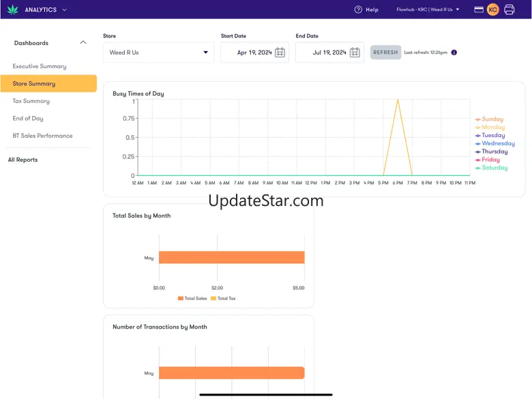Click the orange May Total Sales bar
The height and width of the screenshot is (399, 532).
[231, 257]
